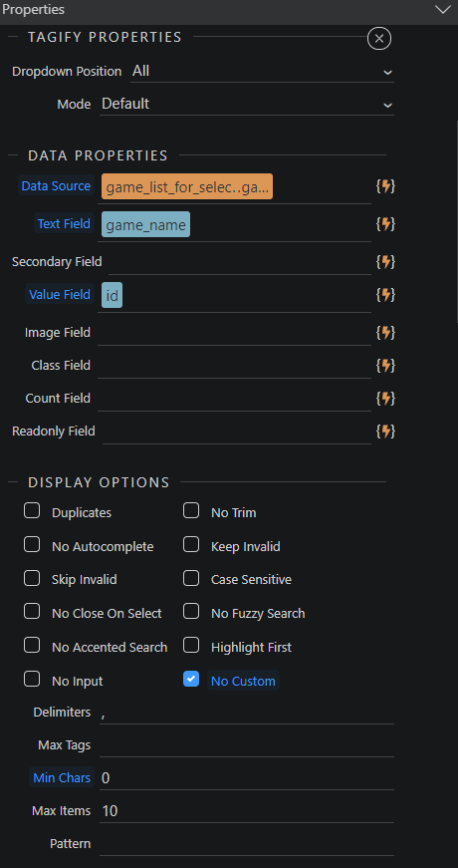Open dynamic data picker for Secondary Field
The image size is (458, 868).
(385, 262)
